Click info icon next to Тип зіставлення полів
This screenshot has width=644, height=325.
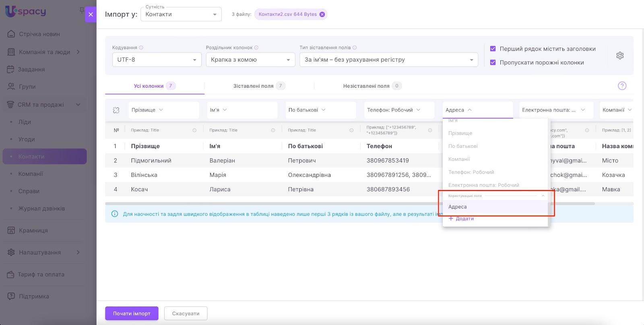[x=355, y=48]
